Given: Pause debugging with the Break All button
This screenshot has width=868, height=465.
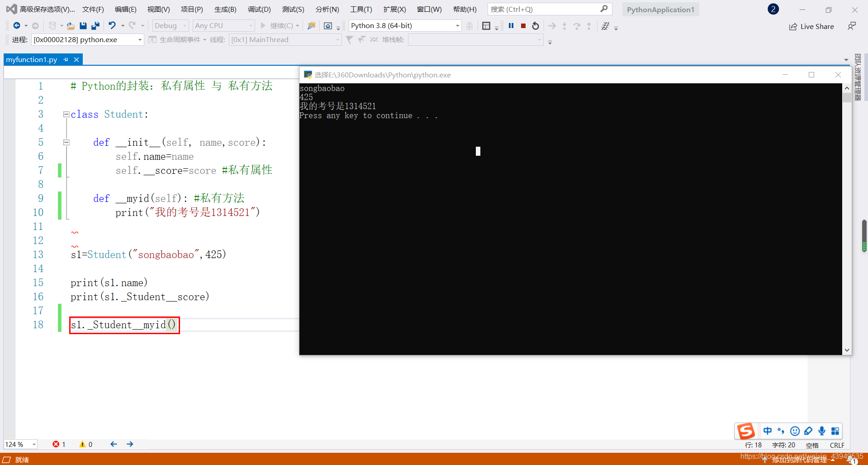Looking at the screenshot, I should pyautogui.click(x=511, y=26).
